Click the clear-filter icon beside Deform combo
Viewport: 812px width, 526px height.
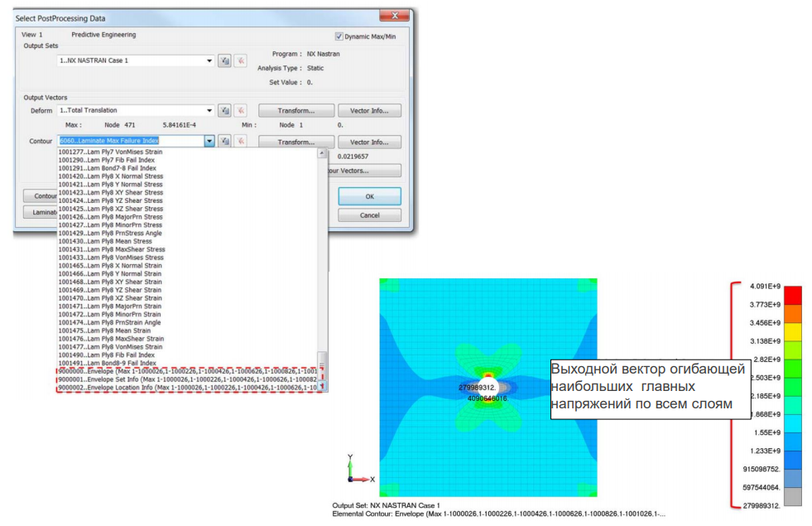(240, 110)
